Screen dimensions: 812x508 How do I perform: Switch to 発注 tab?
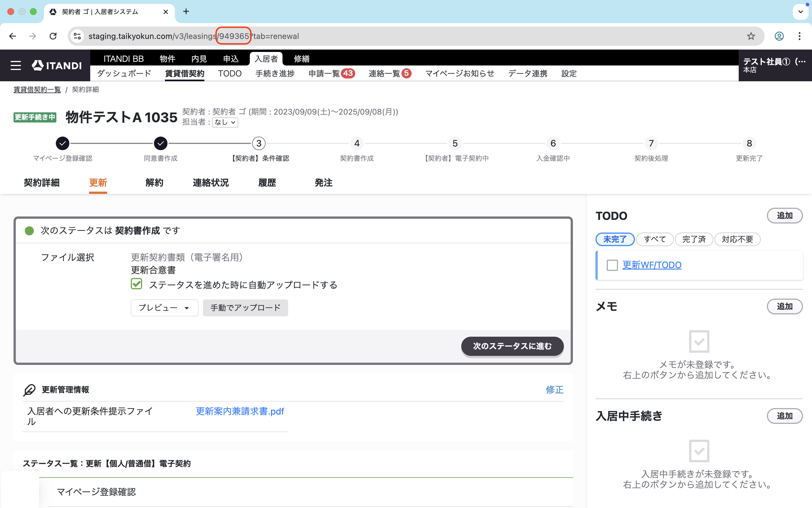tap(323, 183)
